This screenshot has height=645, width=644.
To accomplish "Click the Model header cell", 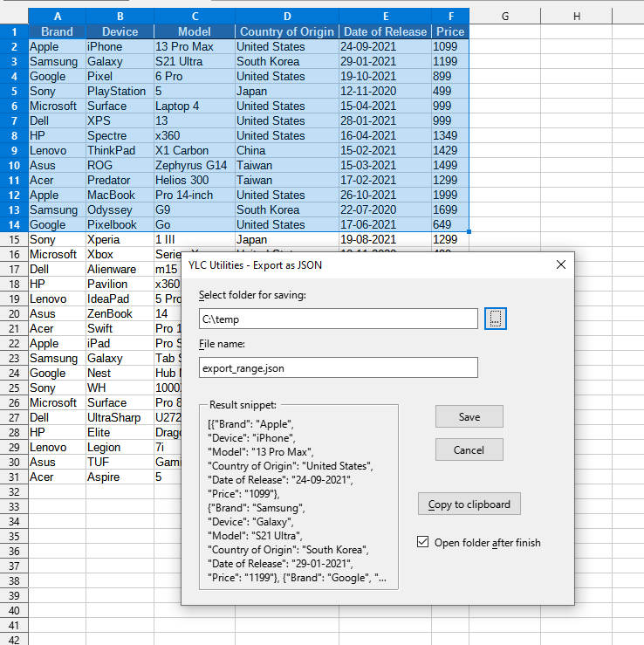I will [x=195, y=31].
